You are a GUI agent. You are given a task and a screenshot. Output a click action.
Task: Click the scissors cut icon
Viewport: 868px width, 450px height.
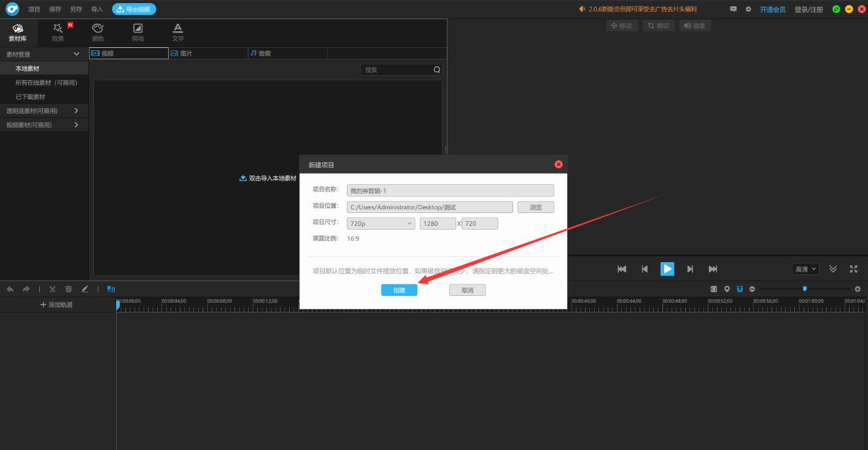tap(53, 289)
